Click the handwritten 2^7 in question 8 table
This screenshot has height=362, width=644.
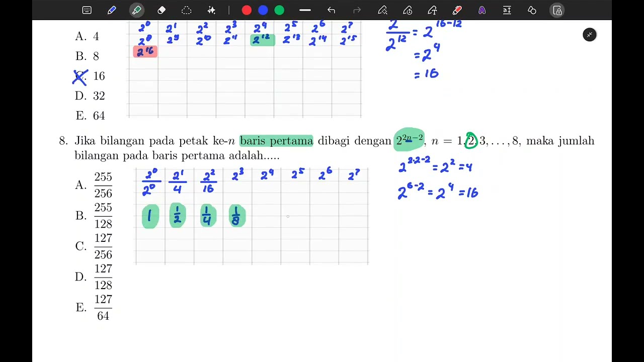point(354,175)
